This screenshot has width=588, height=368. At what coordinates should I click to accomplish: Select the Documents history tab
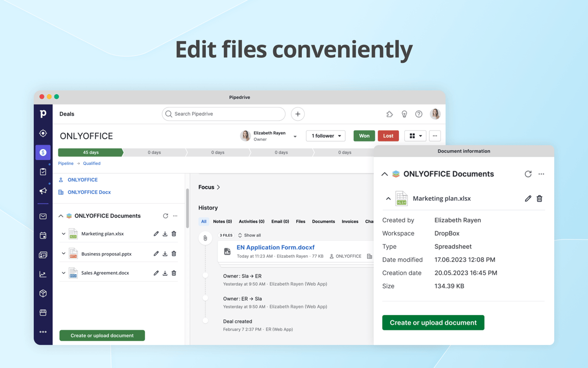coord(323,221)
